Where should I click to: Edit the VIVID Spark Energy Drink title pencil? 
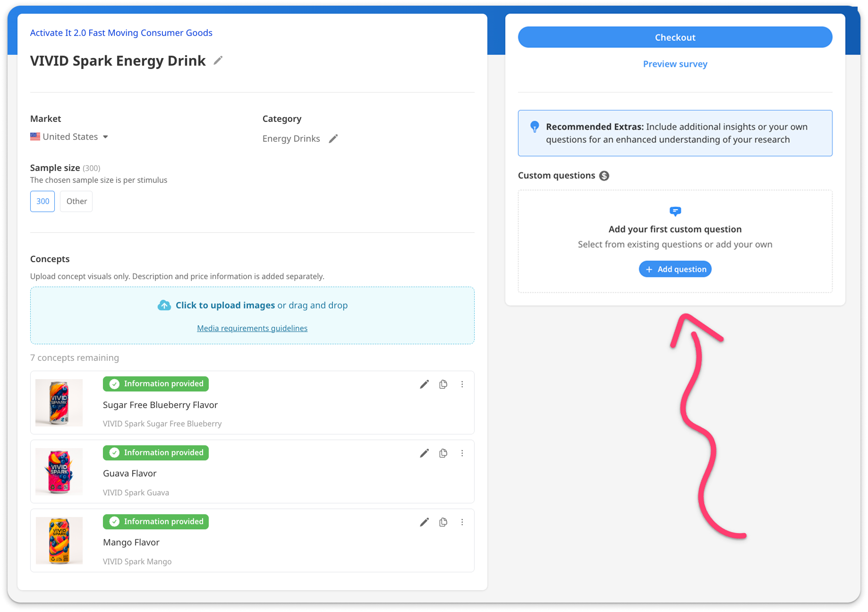click(x=218, y=60)
